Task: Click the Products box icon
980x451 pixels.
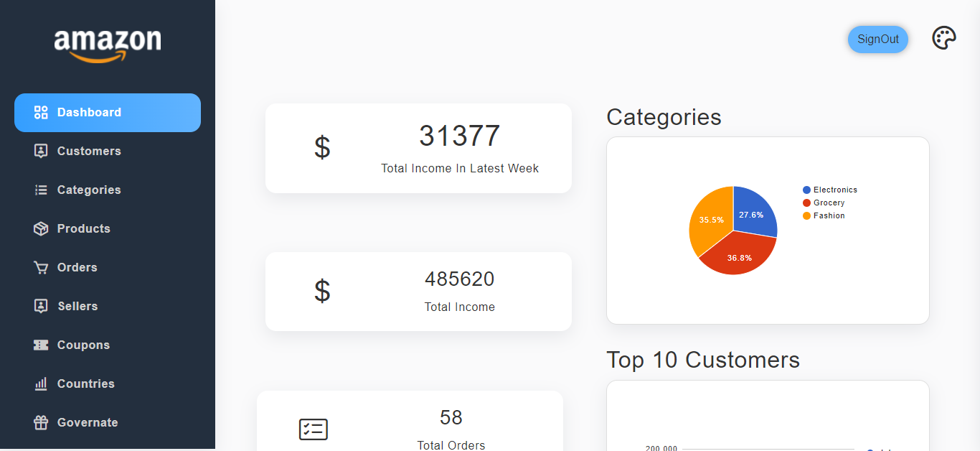Action: pyautogui.click(x=41, y=229)
